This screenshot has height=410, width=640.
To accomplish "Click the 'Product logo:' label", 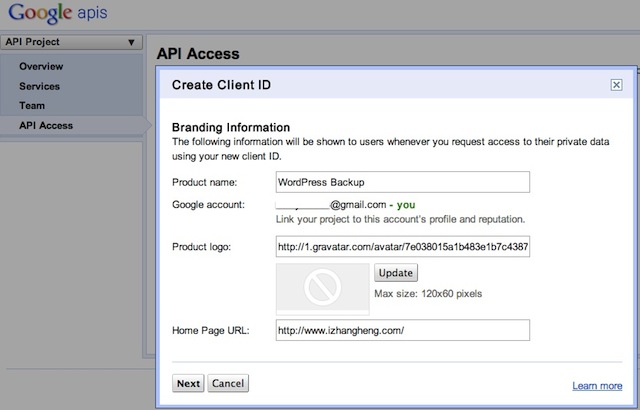I will pyautogui.click(x=202, y=247).
